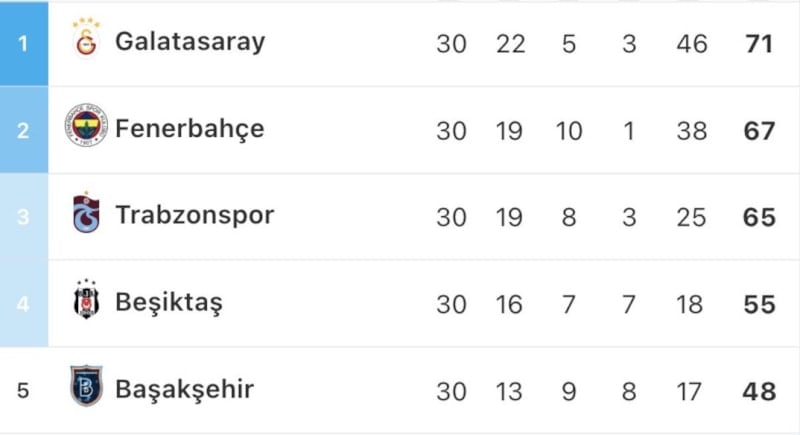Select the rank 4 position cell

(x=24, y=303)
